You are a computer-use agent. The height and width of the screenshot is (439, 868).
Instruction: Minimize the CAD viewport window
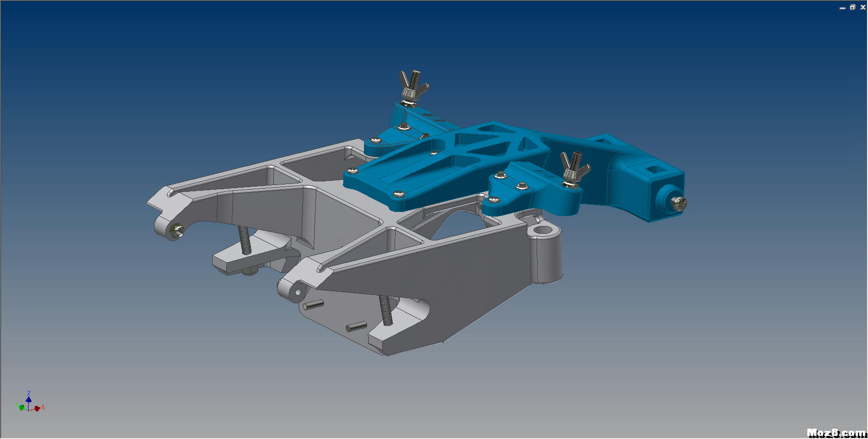pyautogui.click(x=842, y=7)
